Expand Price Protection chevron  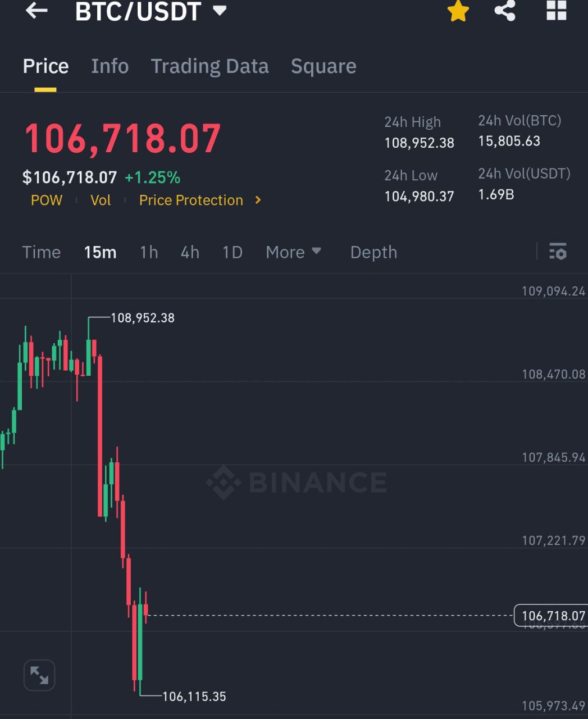258,200
